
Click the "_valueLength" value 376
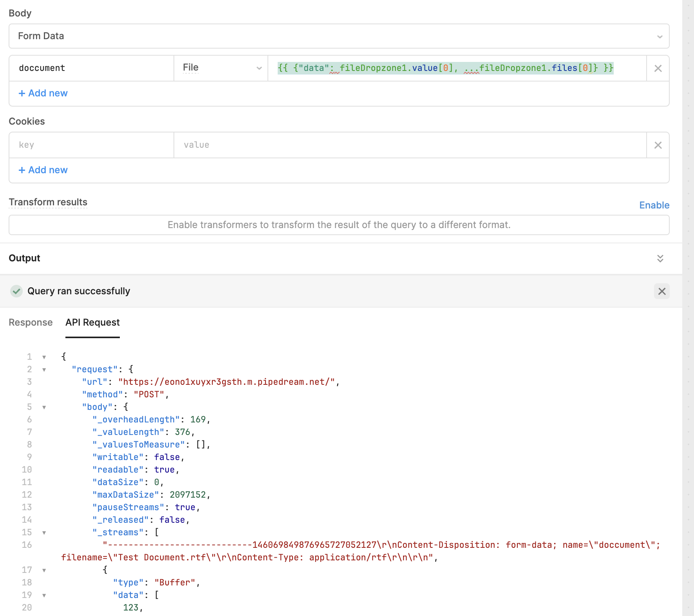tap(183, 432)
